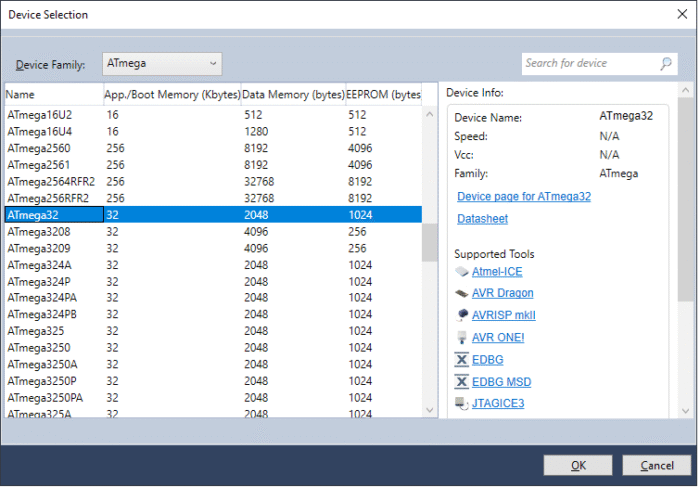The image size is (700, 487).
Task: Select the ATmega3209 row
Action: 213,248
